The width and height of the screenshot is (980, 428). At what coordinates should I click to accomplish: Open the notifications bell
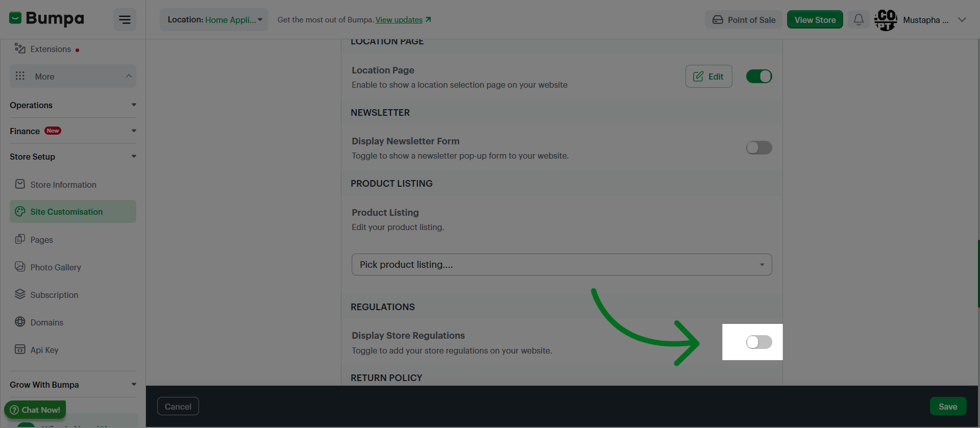coord(859,19)
